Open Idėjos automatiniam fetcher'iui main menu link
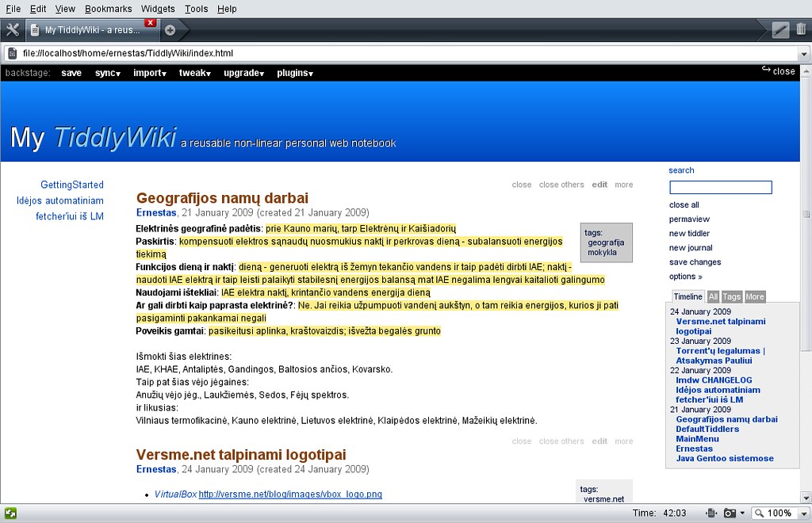812x523 pixels. coord(60,208)
